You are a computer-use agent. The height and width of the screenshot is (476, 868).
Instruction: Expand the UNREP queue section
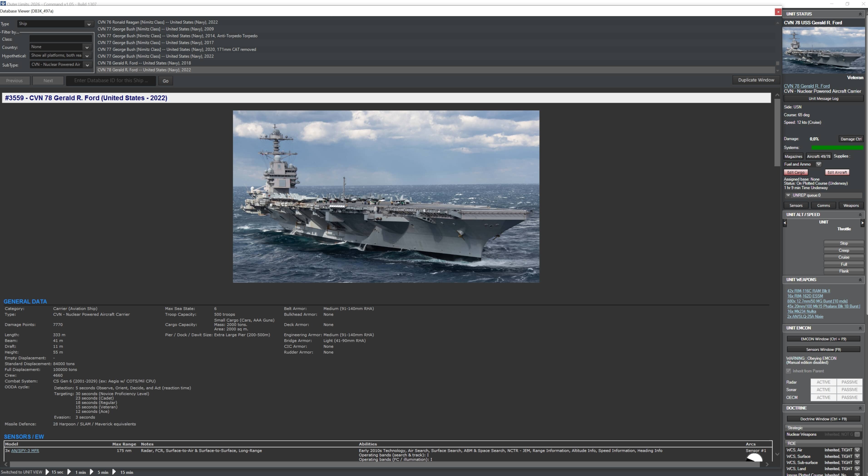click(788, 195)
